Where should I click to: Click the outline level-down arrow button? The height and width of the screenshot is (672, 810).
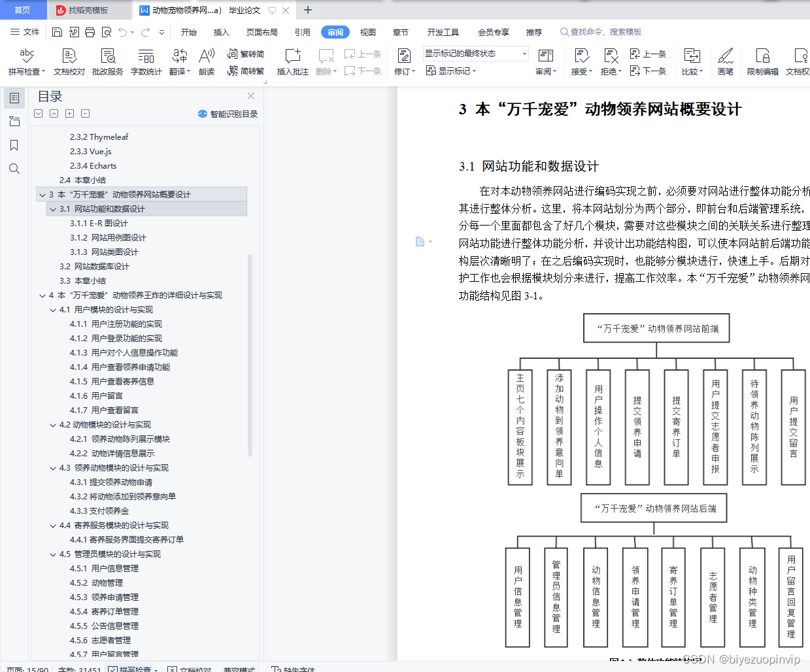(x=38, y=113)
